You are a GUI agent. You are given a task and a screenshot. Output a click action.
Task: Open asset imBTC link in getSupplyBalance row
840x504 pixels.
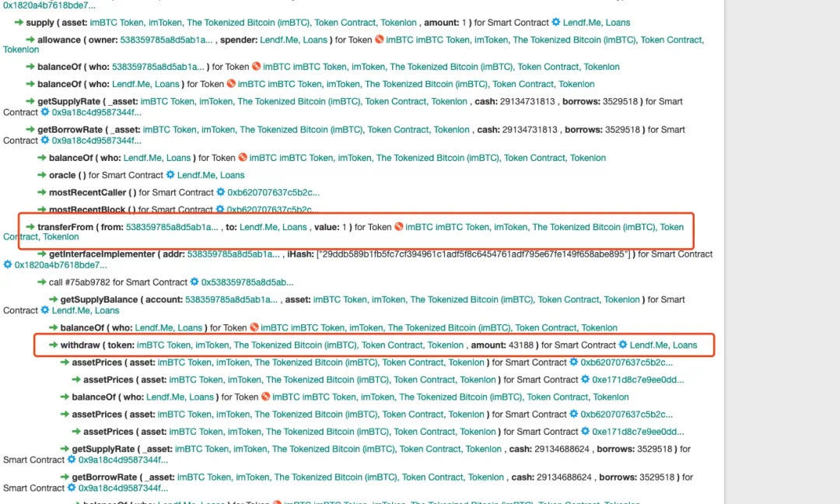tap(476, 299)
